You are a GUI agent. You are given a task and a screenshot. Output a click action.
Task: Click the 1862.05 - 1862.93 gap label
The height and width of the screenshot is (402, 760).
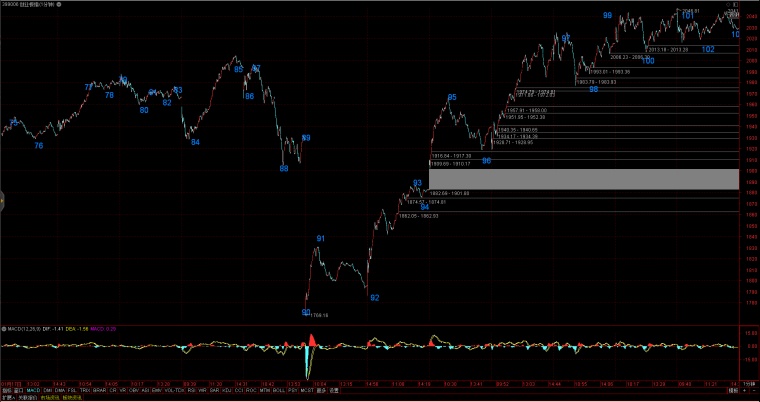[x=419, y=216]
